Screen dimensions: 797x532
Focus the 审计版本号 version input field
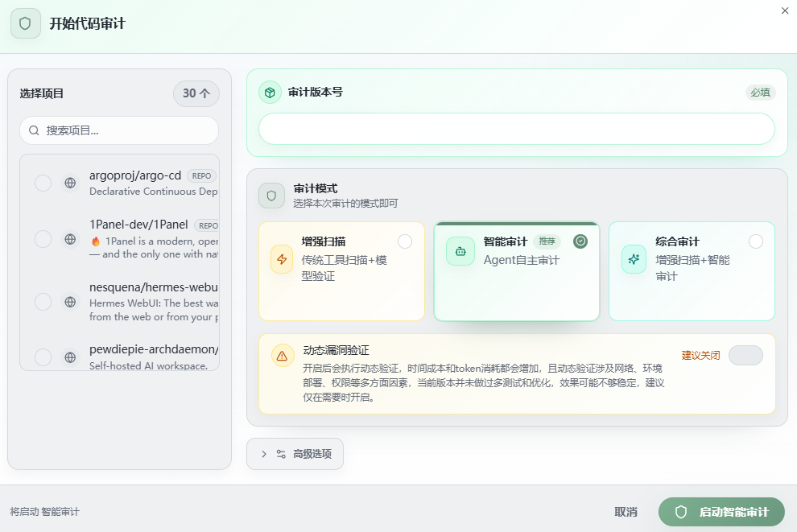[516, 129]
